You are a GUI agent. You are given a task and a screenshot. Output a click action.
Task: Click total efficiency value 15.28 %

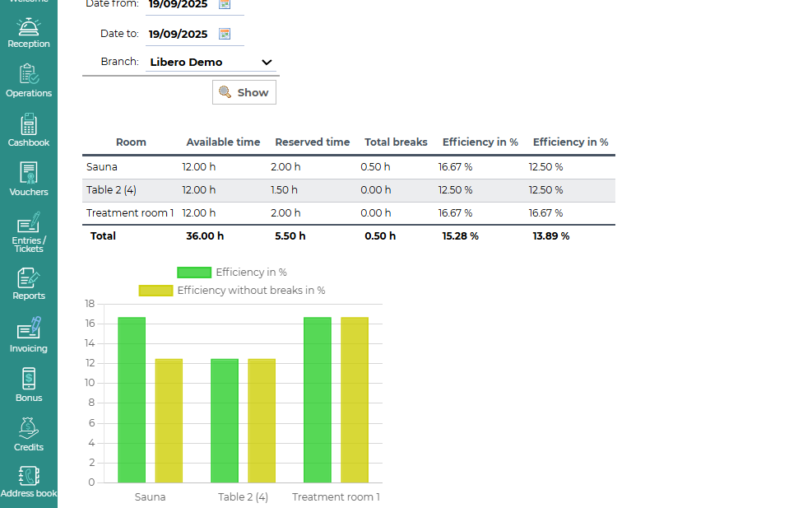point(461,235)
